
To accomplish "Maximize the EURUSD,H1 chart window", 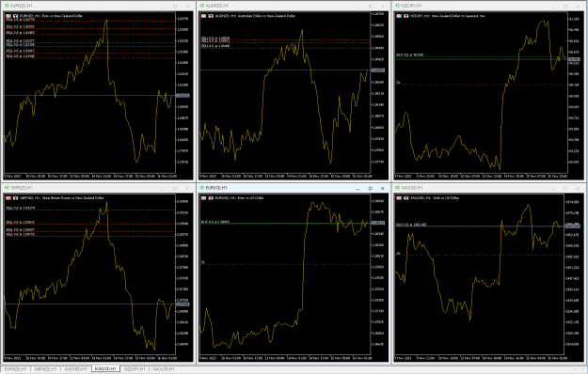I will 370,188.
